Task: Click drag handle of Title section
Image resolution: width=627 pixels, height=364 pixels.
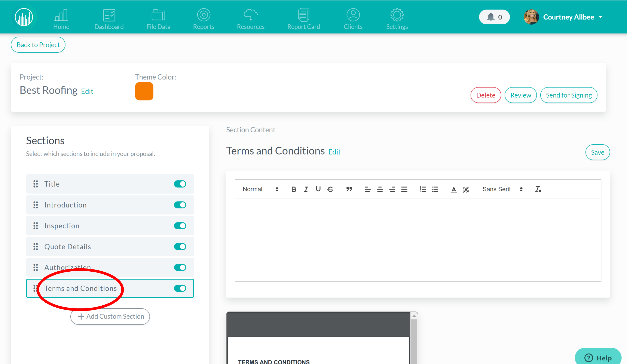Action: coord(36,184)
